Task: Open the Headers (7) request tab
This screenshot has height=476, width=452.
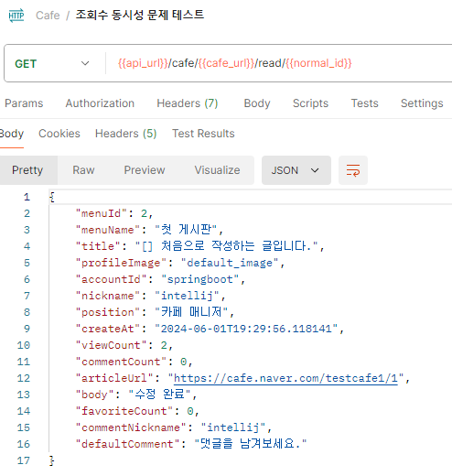Action: tap(188, 103)
